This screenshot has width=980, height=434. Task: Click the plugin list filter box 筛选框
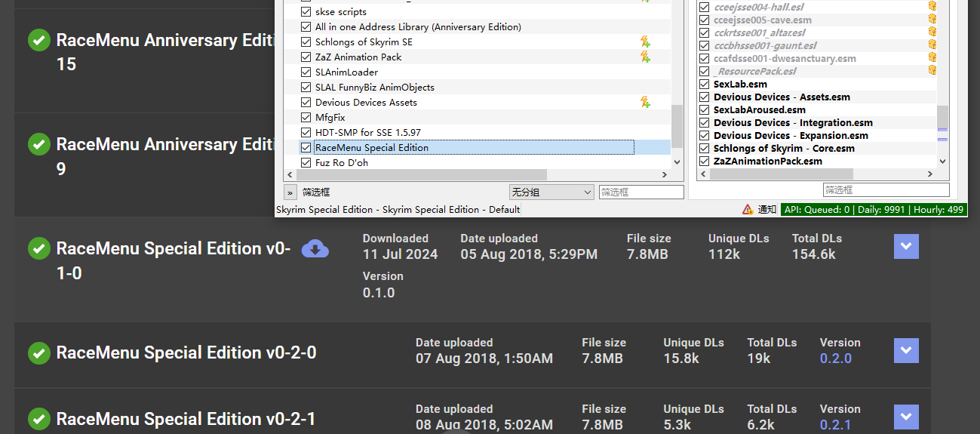pos(886,189)
